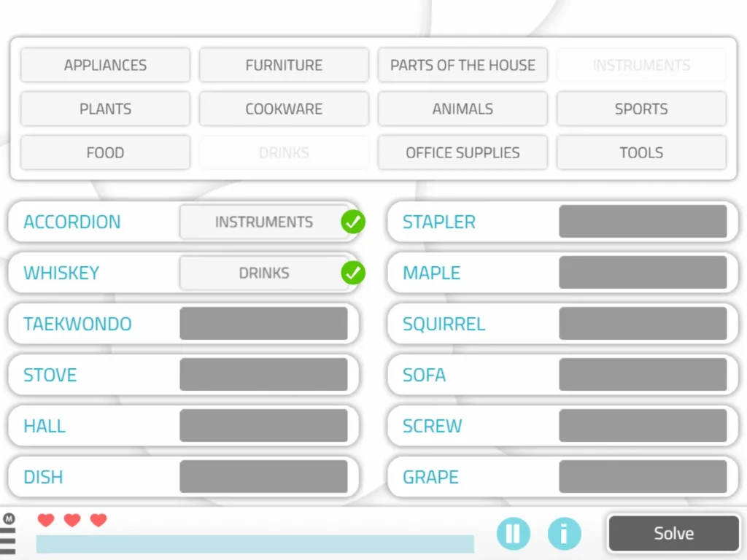Click the green checkmark next to ACCORDION's answer

tap(354, 222)
